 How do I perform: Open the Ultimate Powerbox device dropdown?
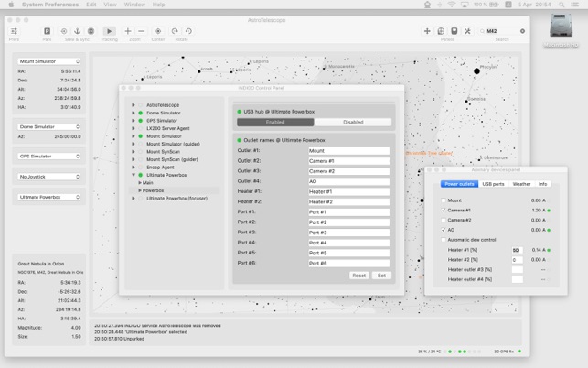[x=49, y=197]
